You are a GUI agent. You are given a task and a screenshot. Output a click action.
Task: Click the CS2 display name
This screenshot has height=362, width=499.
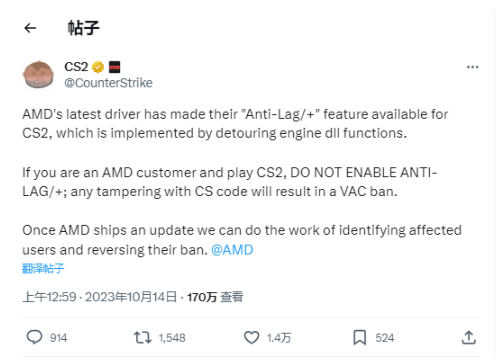(x=76, y=67)
